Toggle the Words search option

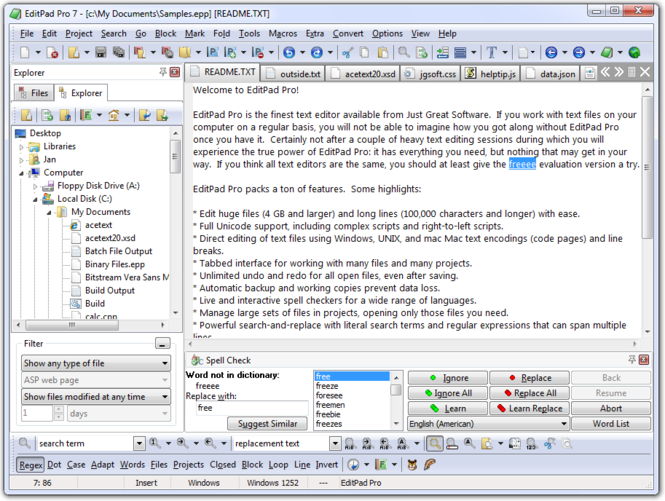point(132,465)
